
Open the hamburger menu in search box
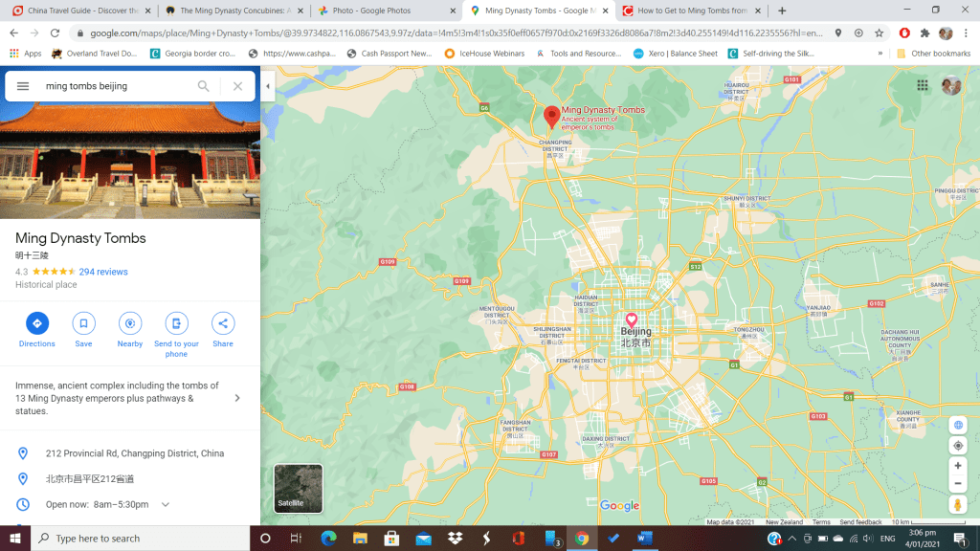point(23,86)
